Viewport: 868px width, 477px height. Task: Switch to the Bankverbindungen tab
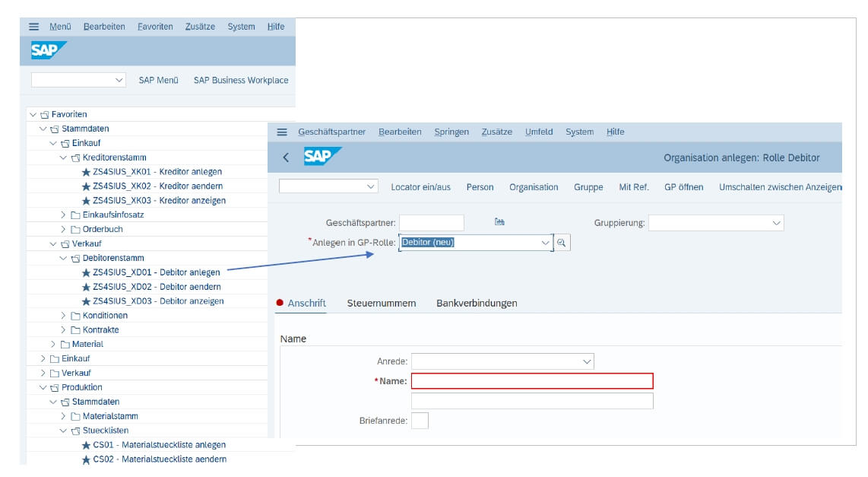(477, 303)
